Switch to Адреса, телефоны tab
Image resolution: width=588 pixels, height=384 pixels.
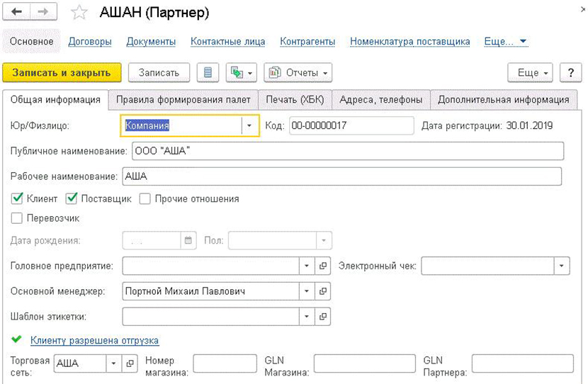pyautogui.click(x=380, y=100)
